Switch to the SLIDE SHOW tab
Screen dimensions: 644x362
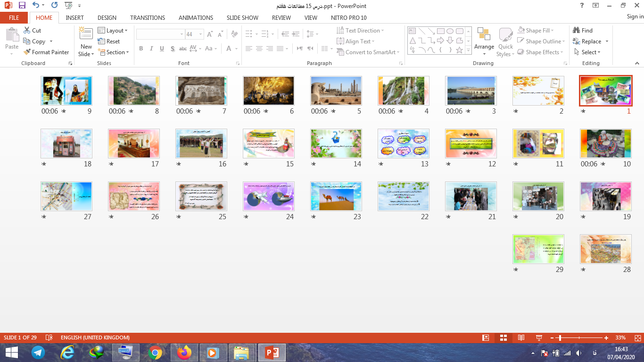click(x=242, y=18)
